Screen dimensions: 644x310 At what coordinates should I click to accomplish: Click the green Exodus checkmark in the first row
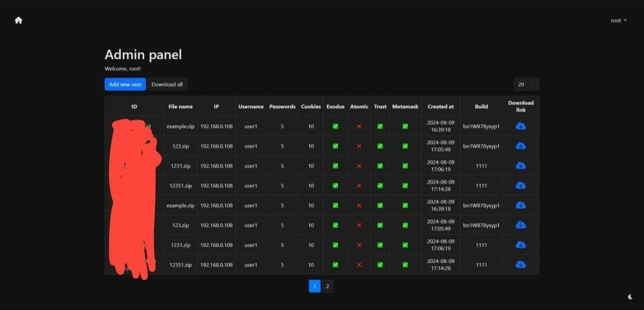pyautogui.click(x=335, y=126)
